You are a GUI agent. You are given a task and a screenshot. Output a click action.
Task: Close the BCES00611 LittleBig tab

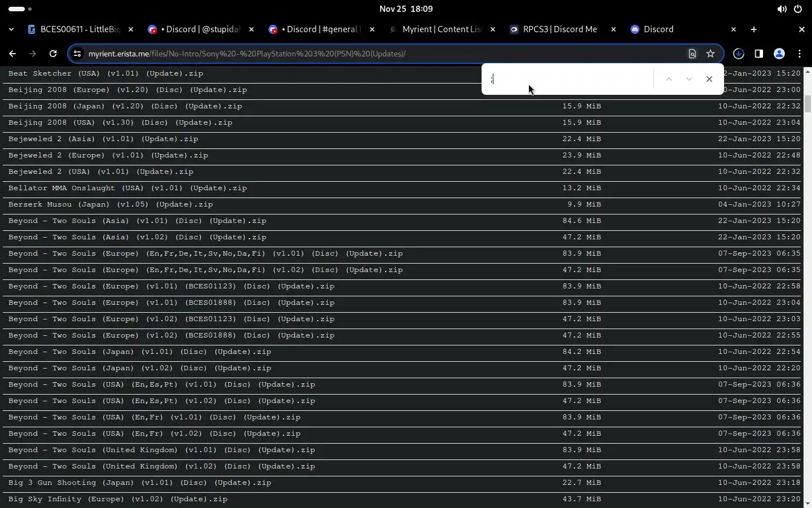point(131,29)
